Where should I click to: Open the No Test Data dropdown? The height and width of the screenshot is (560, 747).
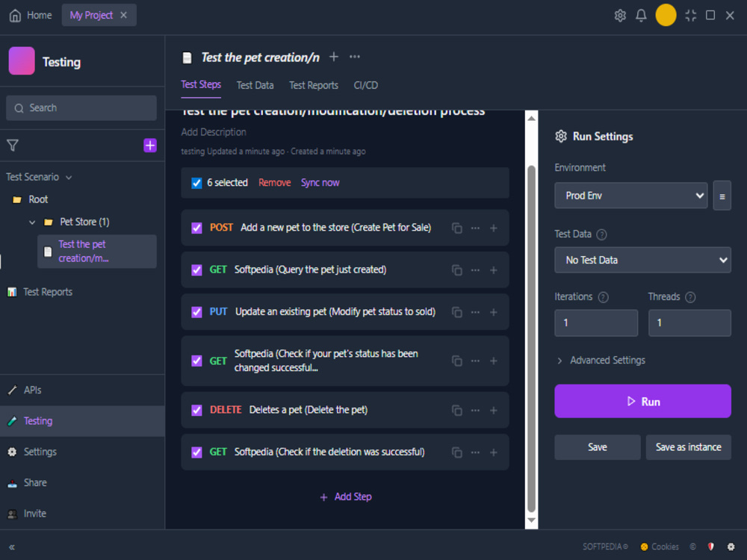coord(642,260)
